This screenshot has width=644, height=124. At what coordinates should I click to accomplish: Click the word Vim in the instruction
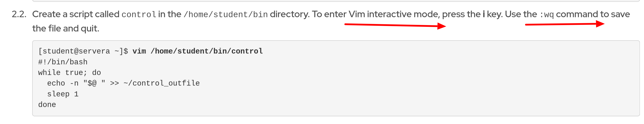(357, 14)
